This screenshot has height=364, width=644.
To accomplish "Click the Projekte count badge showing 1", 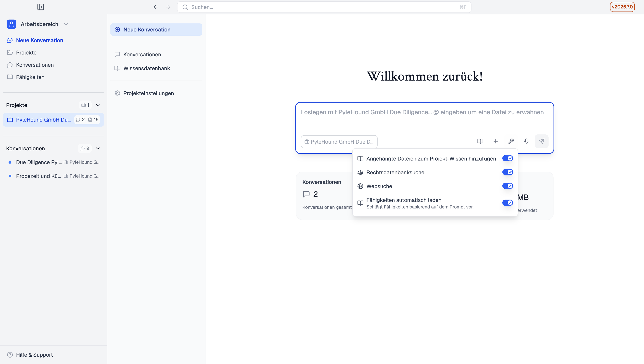I will click(x=85, y=105).
